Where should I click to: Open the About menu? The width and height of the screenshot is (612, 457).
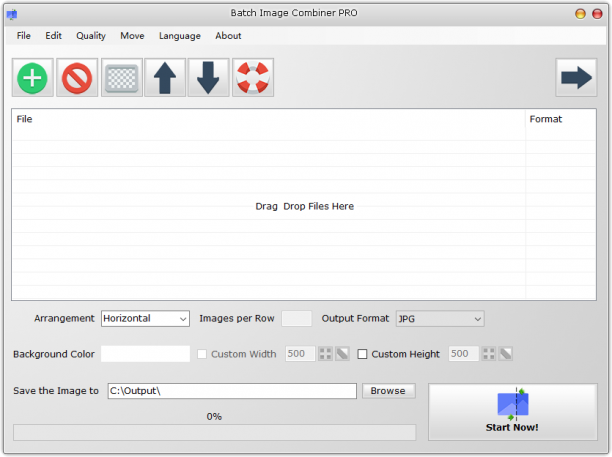[x=228, y=36]
